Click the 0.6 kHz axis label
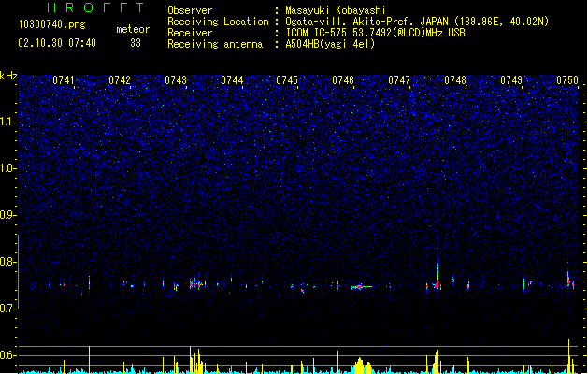The width and height of the screenshot is (588, 374). click(8, 355)
